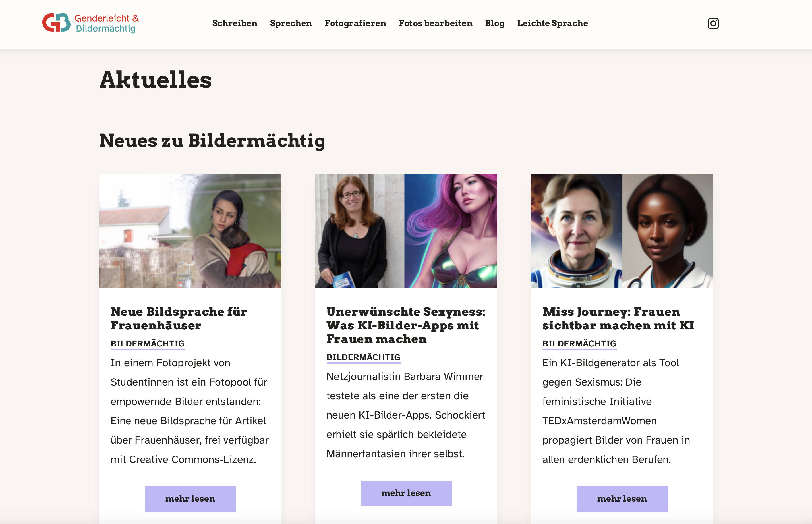
Task: Open the astronaut and doctor thumbnail
Action: click(622, 231)
